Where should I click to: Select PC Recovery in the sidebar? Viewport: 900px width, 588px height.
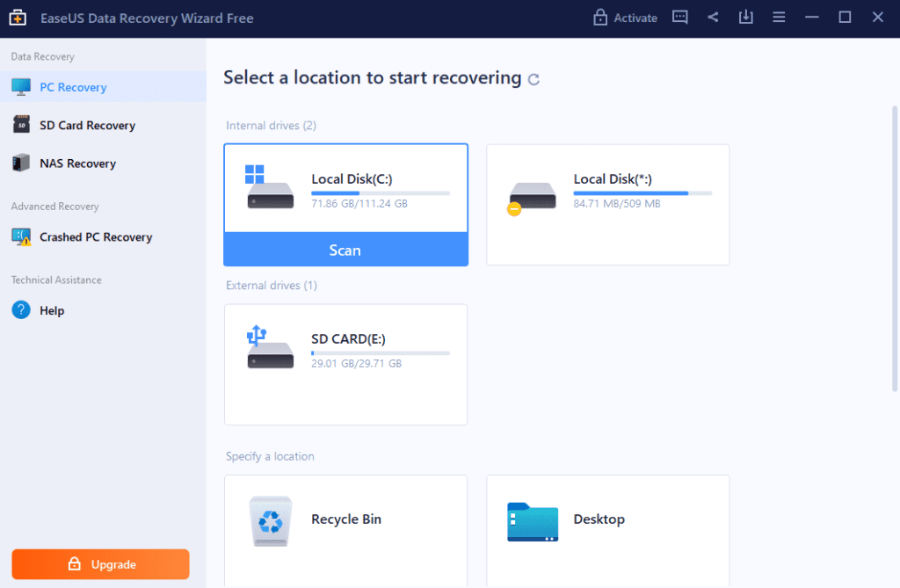click(73, 87)
